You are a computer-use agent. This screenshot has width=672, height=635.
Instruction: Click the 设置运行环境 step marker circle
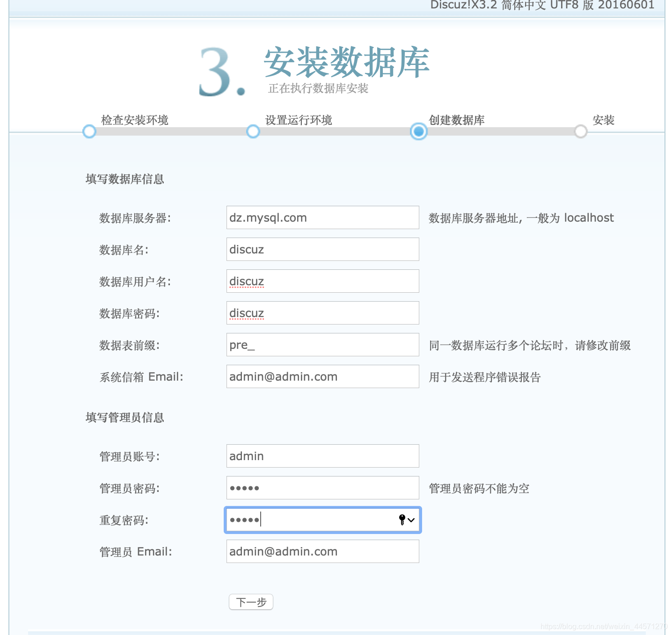click(253, 131)
